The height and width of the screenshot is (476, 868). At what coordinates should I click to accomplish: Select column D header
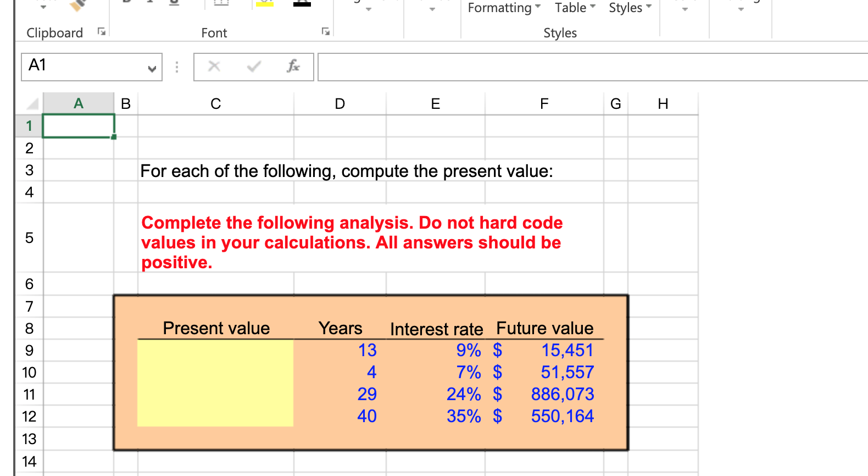point(340,103)
